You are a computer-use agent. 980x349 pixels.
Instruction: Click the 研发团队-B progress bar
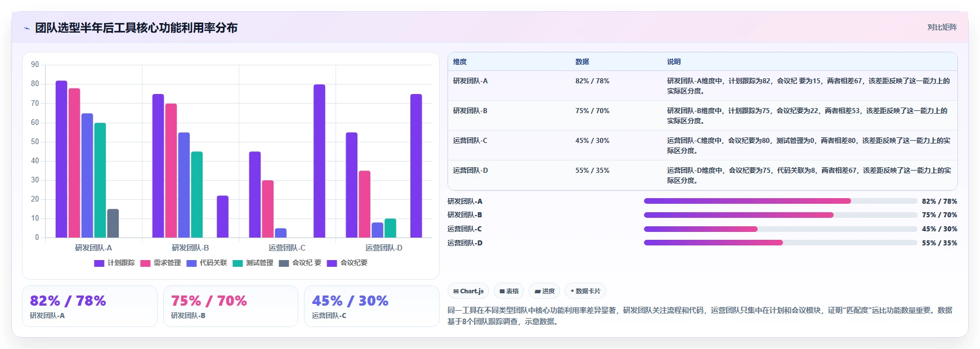coord(781,215)
